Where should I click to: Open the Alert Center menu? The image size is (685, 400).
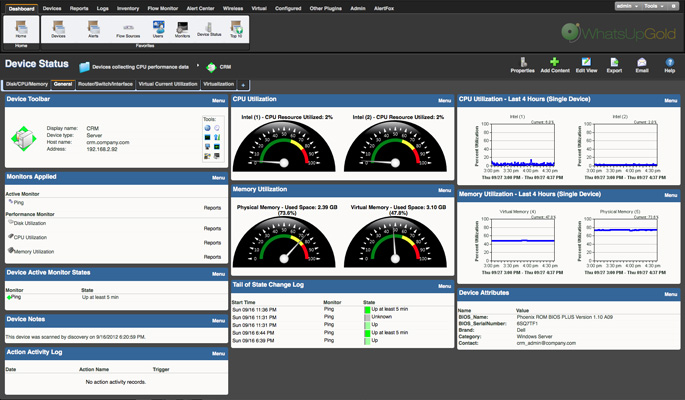coord(200,8)
